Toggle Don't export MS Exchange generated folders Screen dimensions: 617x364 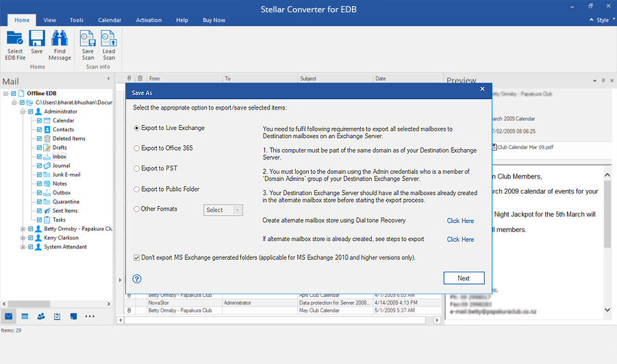coord(136,258)
